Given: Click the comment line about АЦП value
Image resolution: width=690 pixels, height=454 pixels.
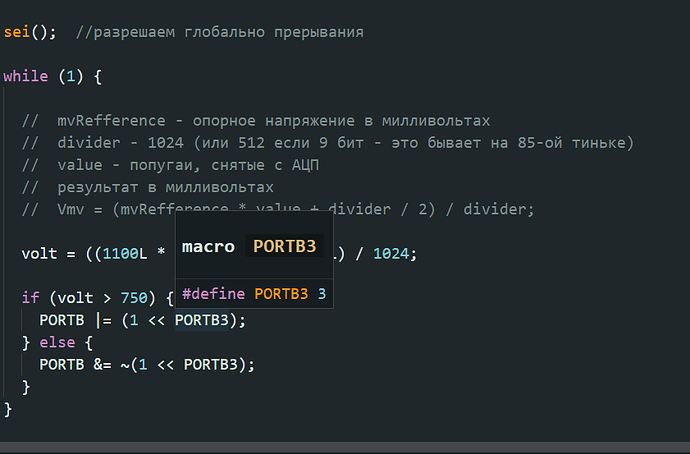Looking at the screenshot, I should [x=190, y=164].
